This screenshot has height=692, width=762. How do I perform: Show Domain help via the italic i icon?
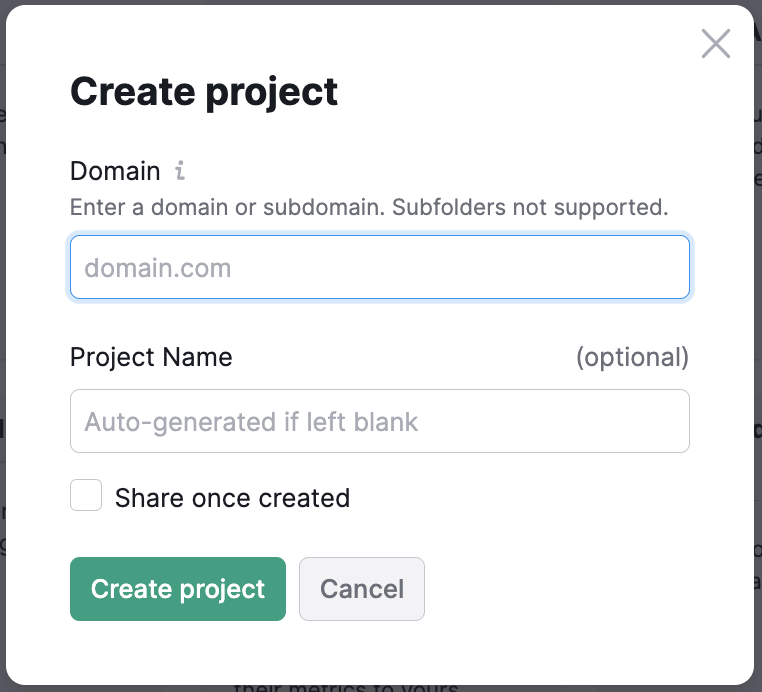click(x=180, y=171)
